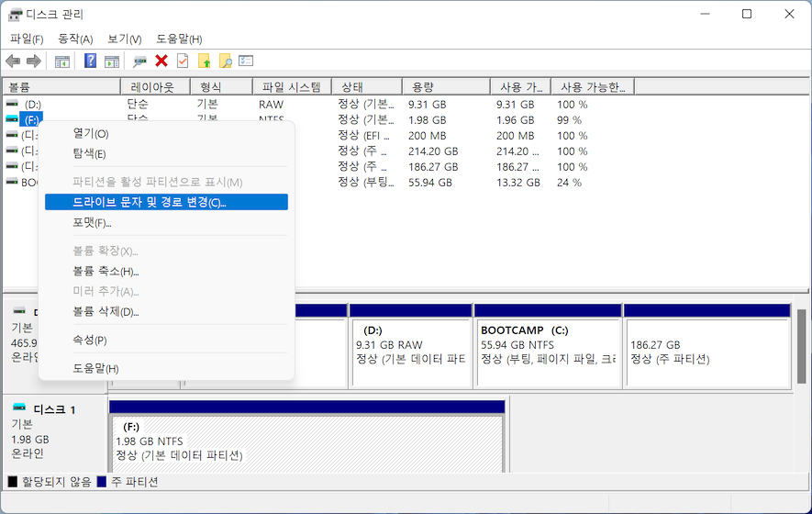This screenshot has height=514, width=812.
Task: Click the red X delete toolbar icon
Action: 161,61
